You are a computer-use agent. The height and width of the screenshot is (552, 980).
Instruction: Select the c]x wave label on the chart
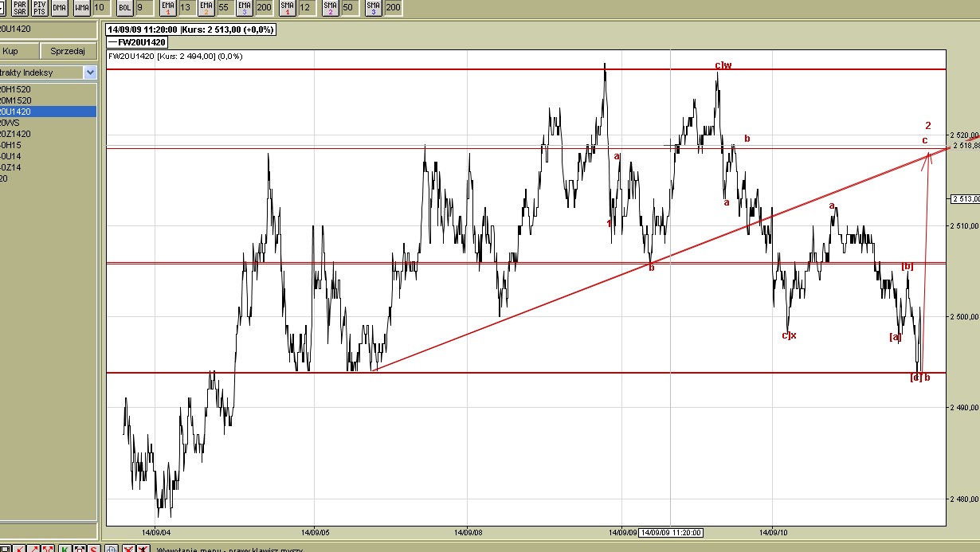point(789,335)
